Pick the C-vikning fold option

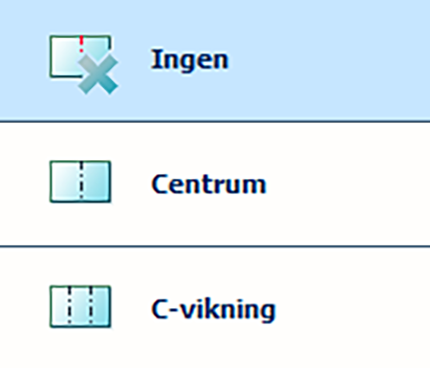click(215, 308)
